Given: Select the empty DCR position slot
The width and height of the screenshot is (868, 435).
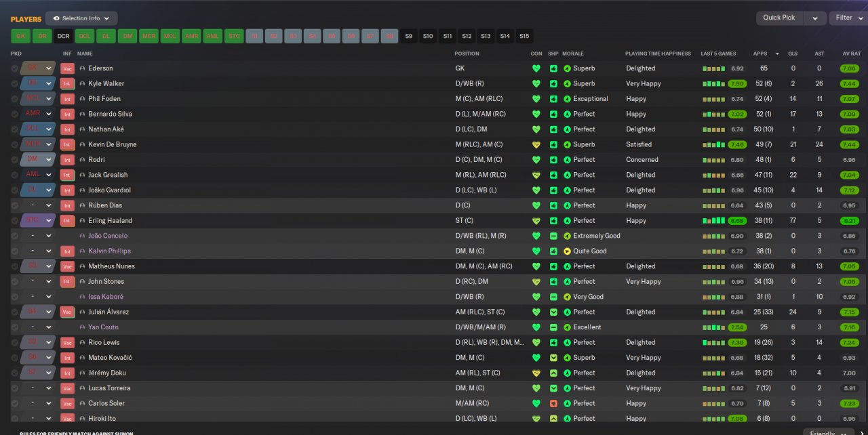Looking at the screenshot, I should [64, 36].
